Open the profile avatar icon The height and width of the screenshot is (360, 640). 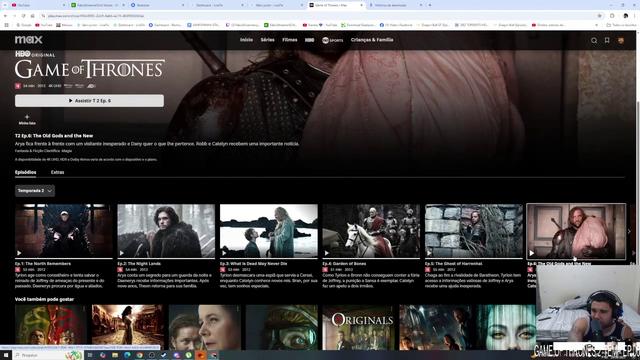coord(621,40)
